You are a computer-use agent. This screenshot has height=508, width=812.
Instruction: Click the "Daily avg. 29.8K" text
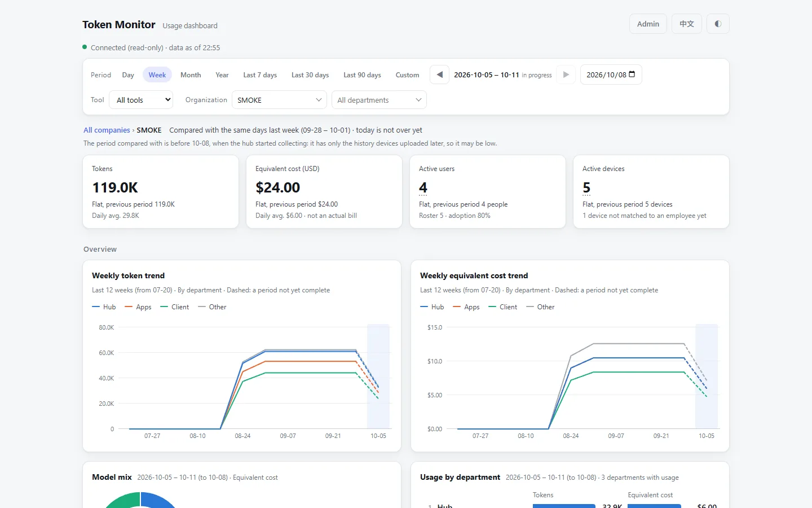[x=116, y=216]
